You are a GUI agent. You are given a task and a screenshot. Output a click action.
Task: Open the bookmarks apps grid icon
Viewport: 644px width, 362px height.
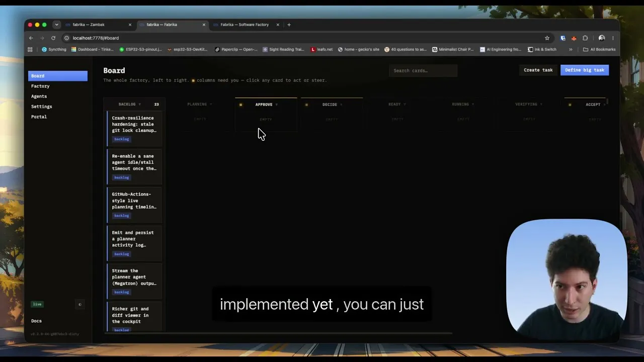pyautogui.click(x=30, y=49)
